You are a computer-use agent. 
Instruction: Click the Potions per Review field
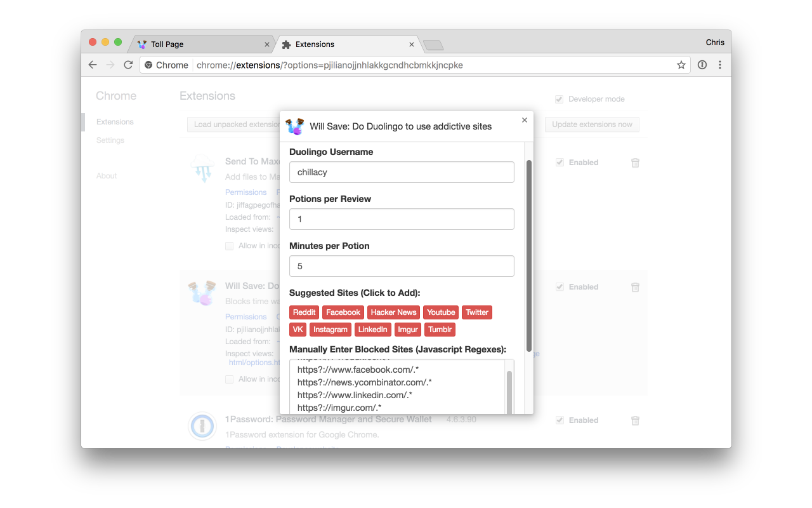pos(402,219)
